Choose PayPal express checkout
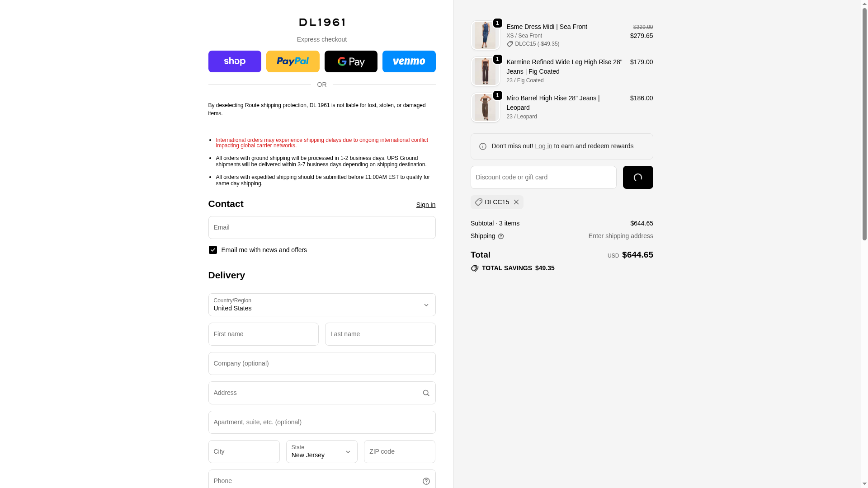The width and height of the screenshot is (868, 488). coord(292,61)
